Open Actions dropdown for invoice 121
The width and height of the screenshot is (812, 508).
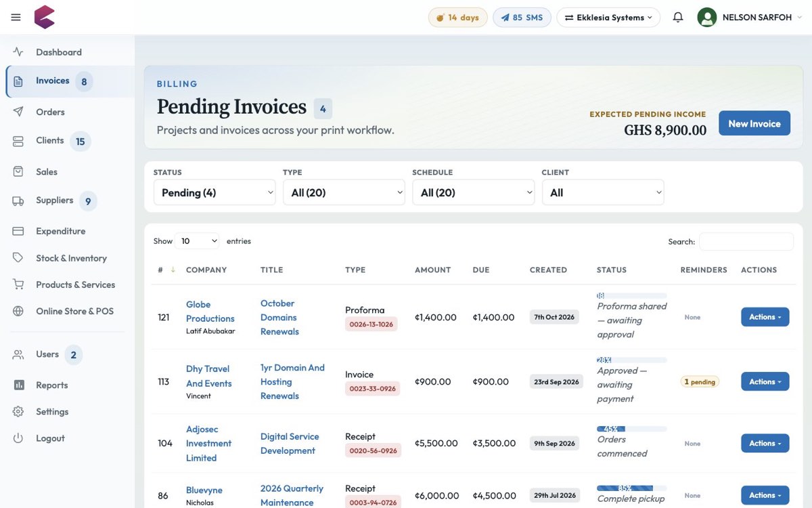pyautogui.click(x=765, y=317)
